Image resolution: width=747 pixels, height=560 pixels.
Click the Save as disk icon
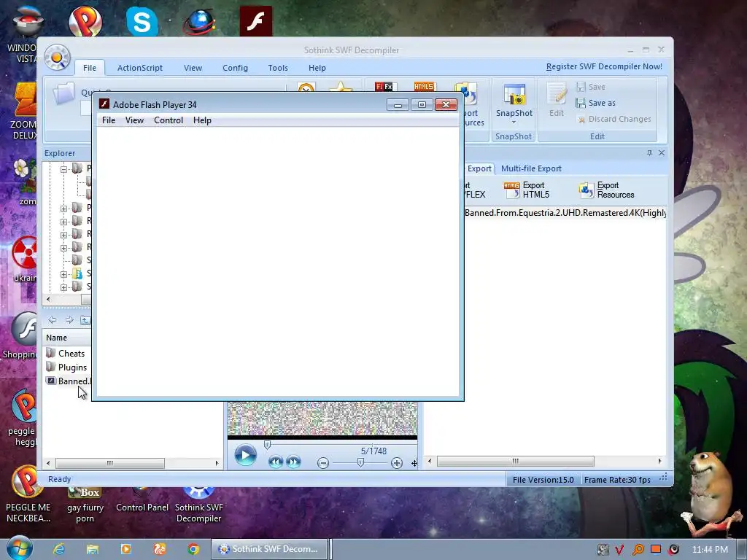pyautogui.click(x=580, y=103)
